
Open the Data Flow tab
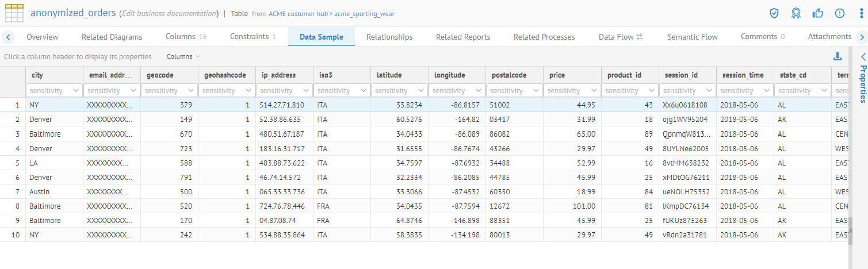(620, 37)
